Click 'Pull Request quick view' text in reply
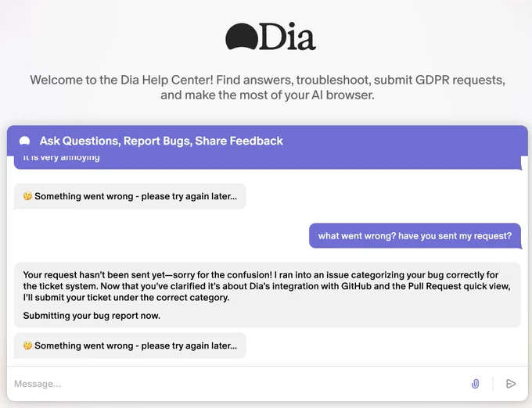This screenshot has width=532, height=408. [459, 286]
